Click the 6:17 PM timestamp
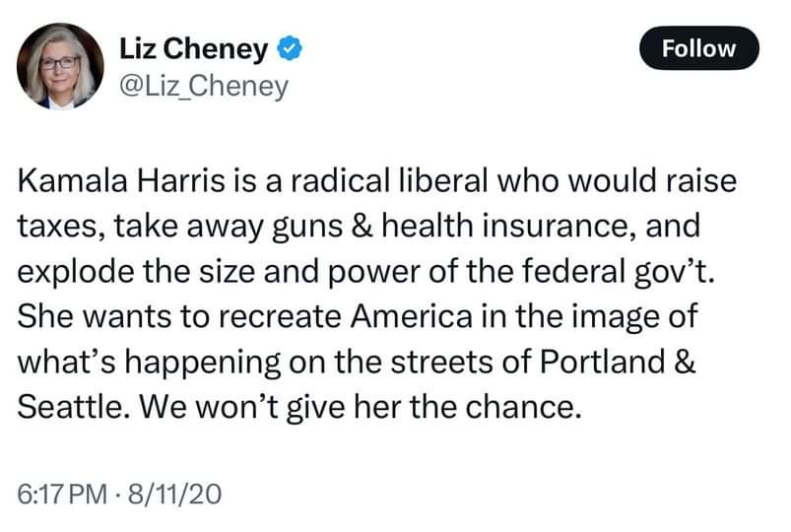Screen dimensions: 791x532 62,494
